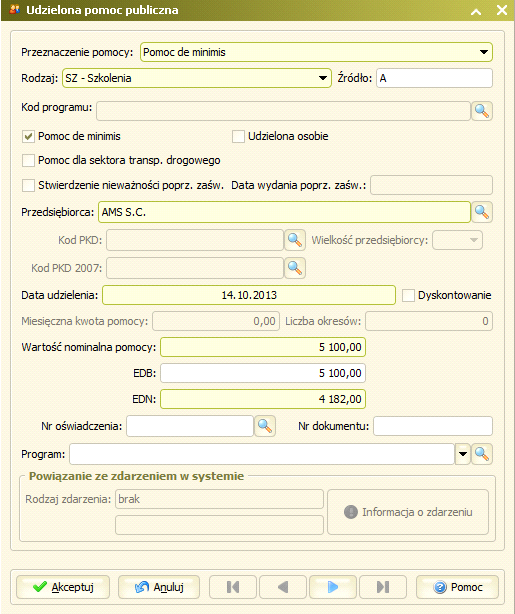Collapse window using title bar chevron
The width and height of the screenshot is (515, 614).
(x=476, y=11)
